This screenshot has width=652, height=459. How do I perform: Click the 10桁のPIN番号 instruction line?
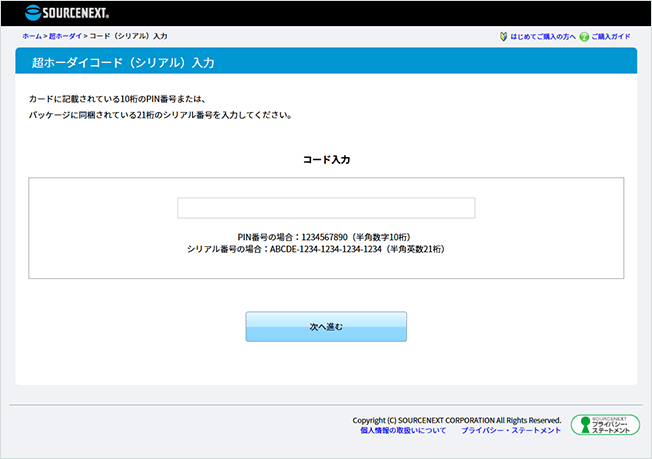pos(118,99)
